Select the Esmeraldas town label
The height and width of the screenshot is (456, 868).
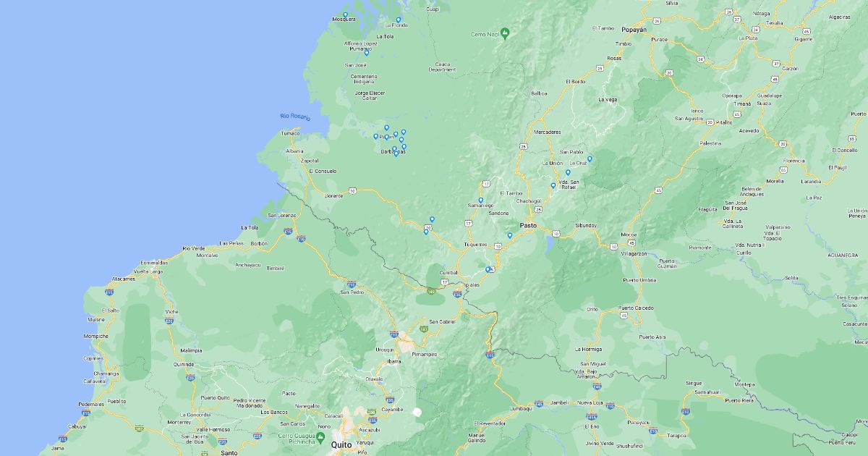[154, 262]
